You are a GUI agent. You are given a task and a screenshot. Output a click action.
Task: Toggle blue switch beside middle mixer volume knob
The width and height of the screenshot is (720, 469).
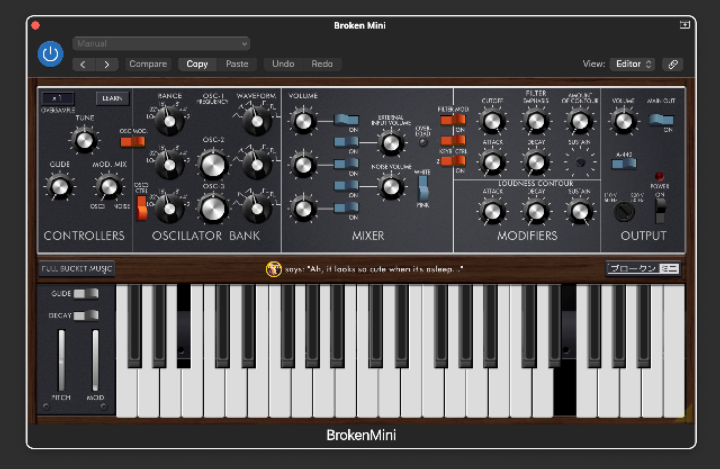(x=346, y=164)
